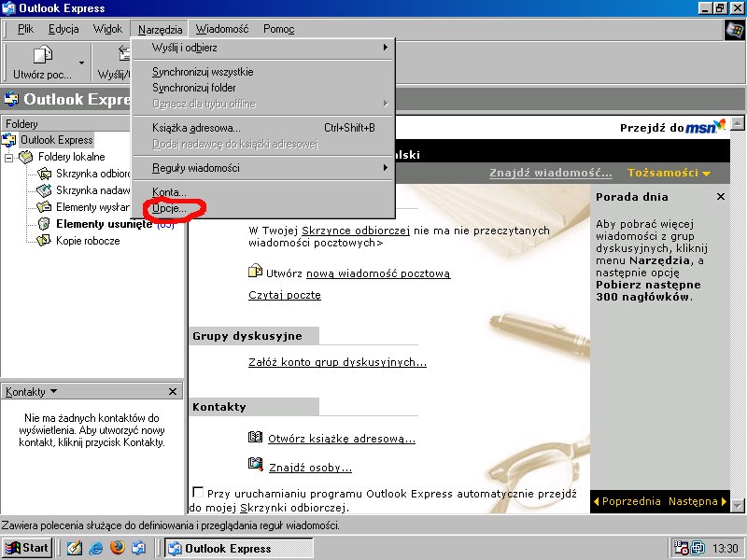Select the Kopie robocze folder label
The height and width of the screenshot is (560, 747).
point(88,241)
